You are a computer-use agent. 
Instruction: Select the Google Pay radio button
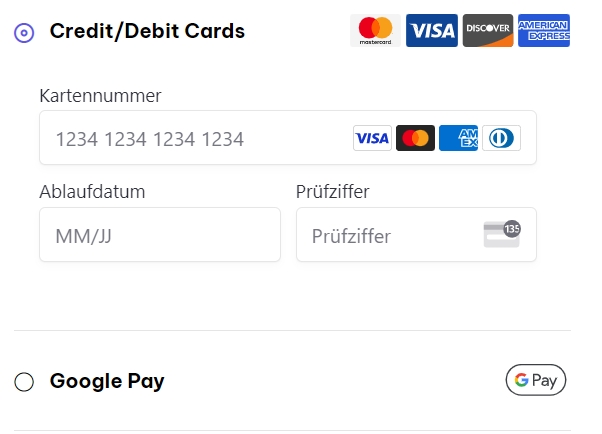coord(24,382)
